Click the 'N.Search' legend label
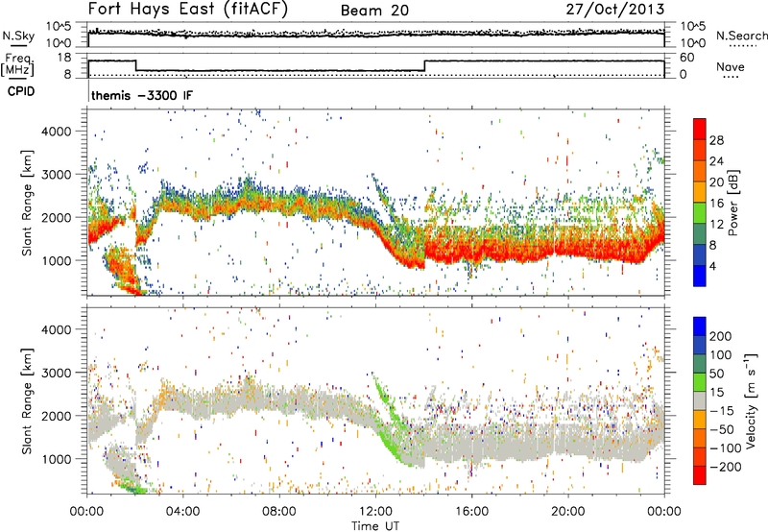This screenshot has height=532, width=768. [741, 36]
